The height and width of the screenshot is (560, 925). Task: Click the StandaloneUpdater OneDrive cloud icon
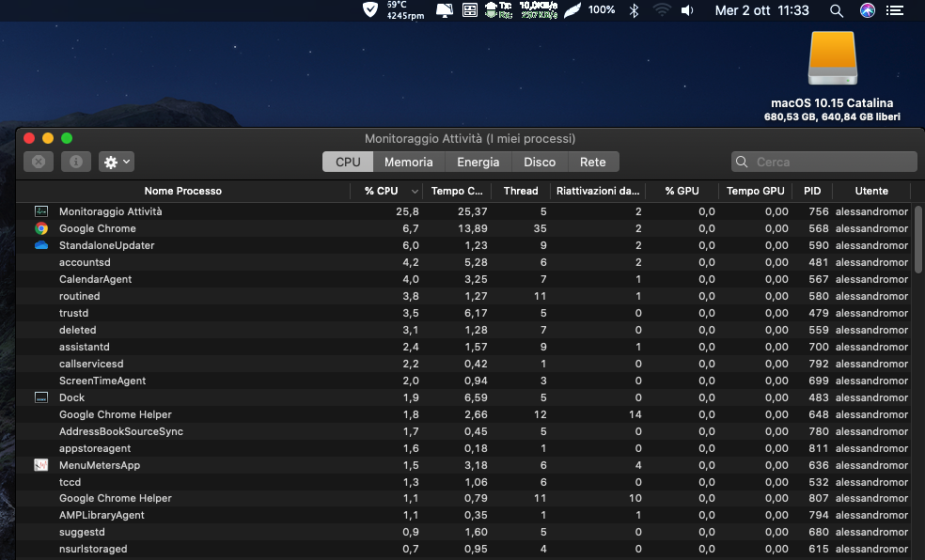coord(41,245)
